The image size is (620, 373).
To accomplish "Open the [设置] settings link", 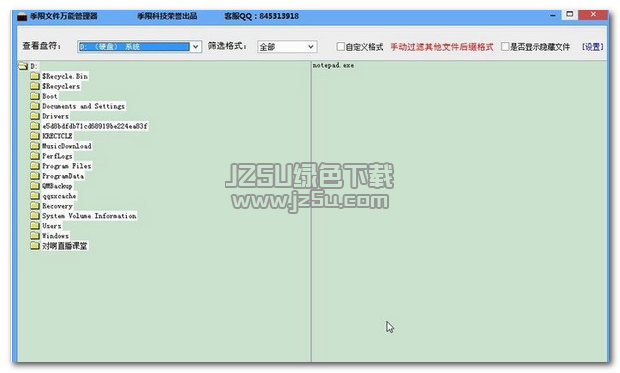I will (x=592, y=47).
